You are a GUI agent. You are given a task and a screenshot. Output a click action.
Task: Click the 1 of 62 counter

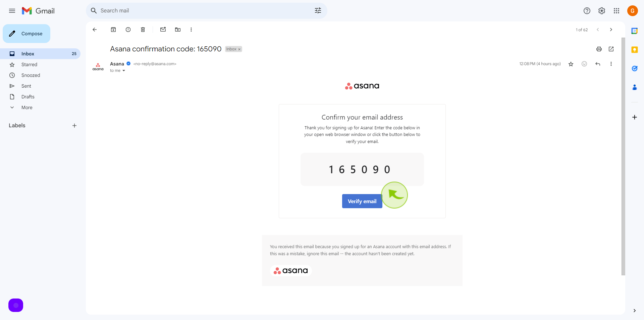pyautogui.click(x=582, y=30)
